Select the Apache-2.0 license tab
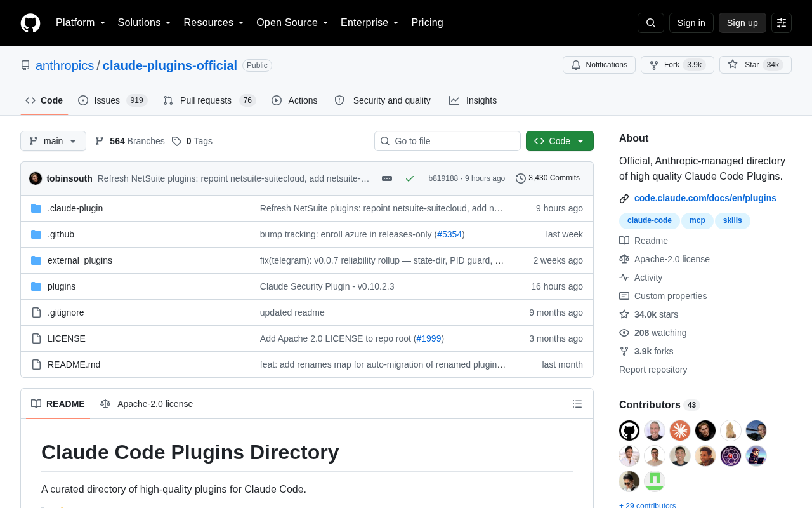 click(x=147, y=404)
